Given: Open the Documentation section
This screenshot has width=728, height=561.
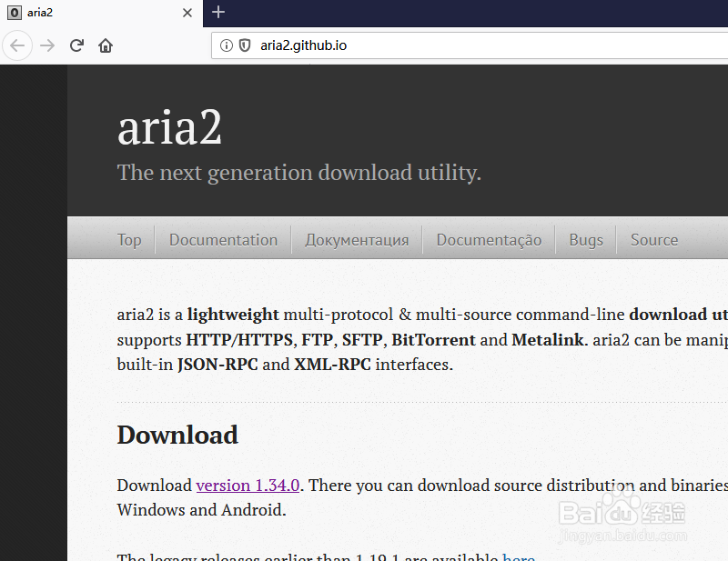Looking at the screenshot, I should [223, 239].
